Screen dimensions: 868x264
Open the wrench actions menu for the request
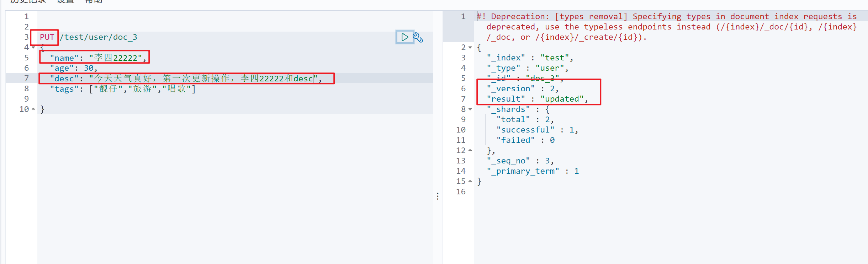click(x=418, y=37)
